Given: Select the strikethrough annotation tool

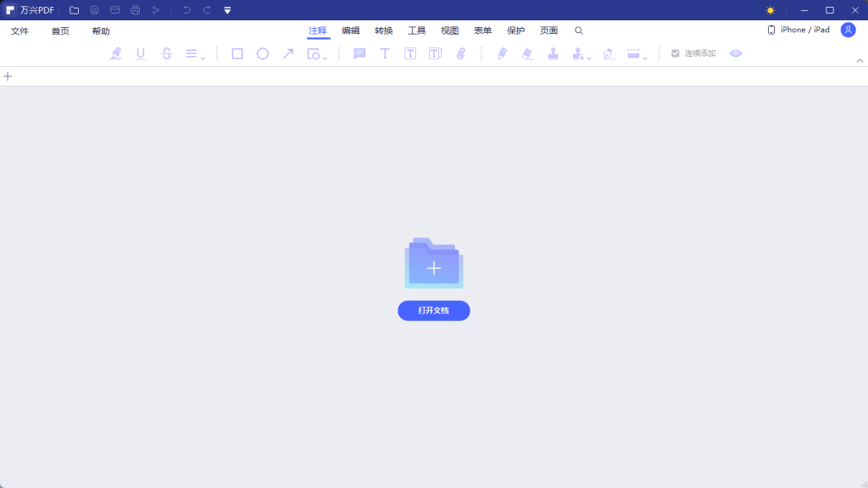Looking at the screenshot, I should 167,53.
